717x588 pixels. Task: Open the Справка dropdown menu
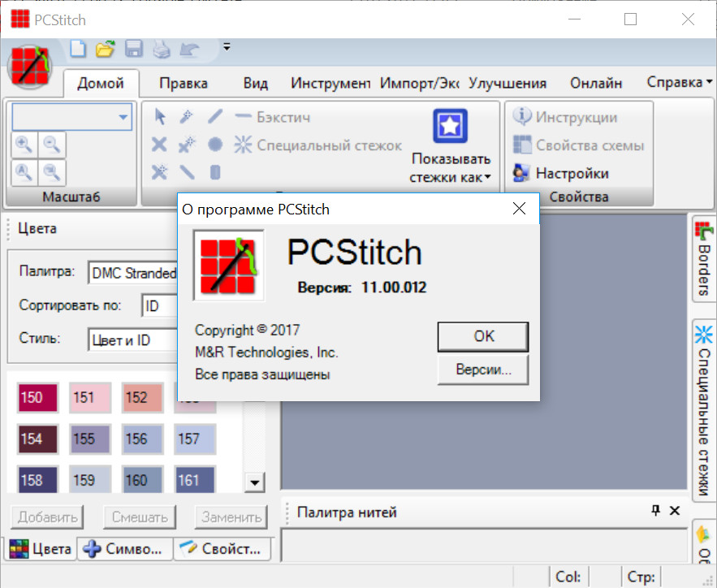pyautogui.click(x=679, y=82)
